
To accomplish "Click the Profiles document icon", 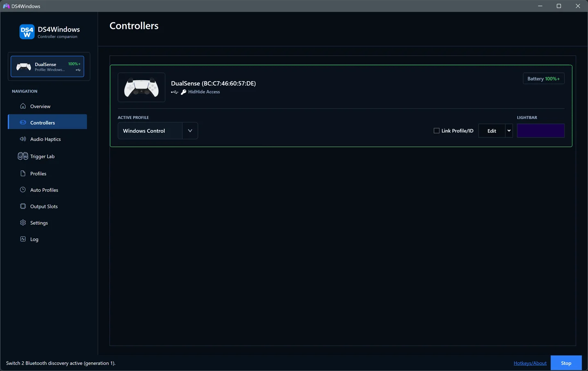I will pyautogui.click(x=23, y=173).
